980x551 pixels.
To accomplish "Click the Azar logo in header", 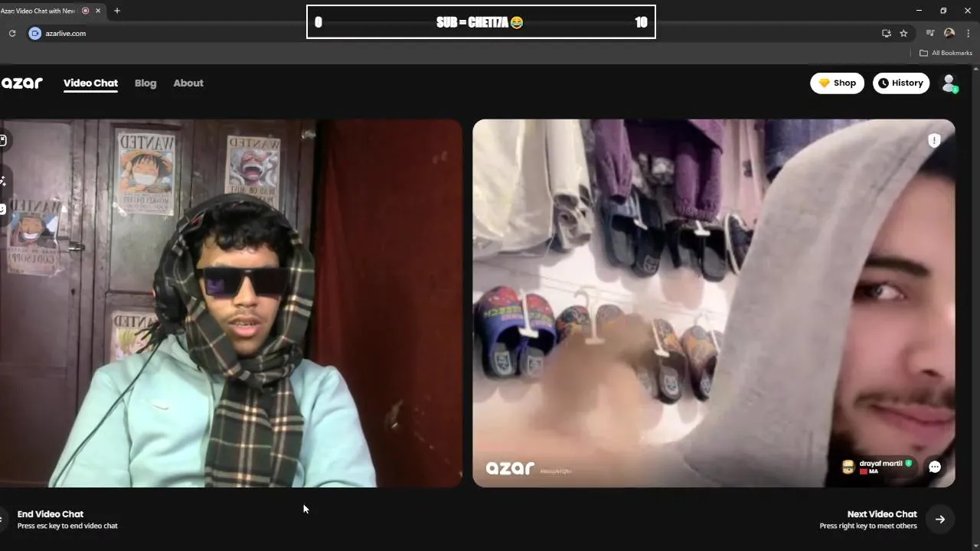I will tap(21, 83).
